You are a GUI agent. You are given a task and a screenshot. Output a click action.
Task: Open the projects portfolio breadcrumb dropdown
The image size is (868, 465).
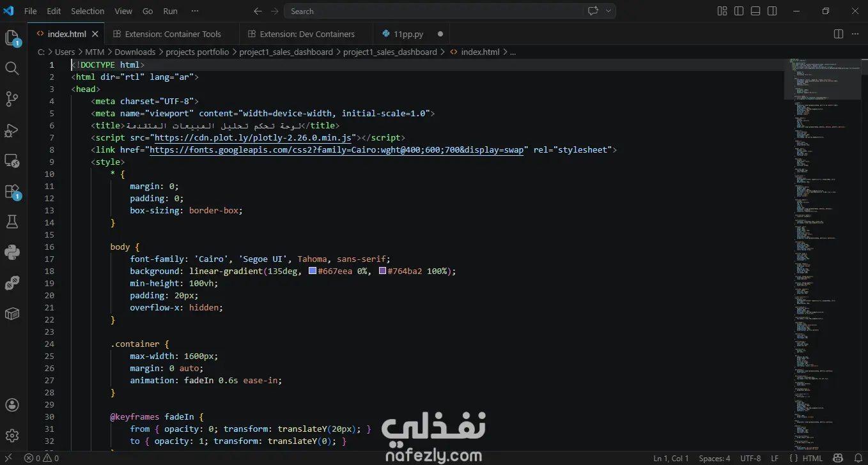click(x=197, y=52)
